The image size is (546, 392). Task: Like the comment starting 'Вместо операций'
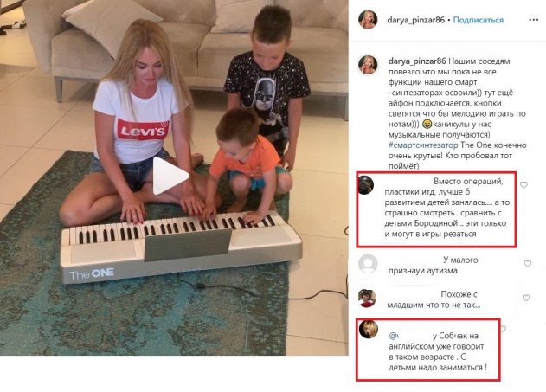(524, 185)
